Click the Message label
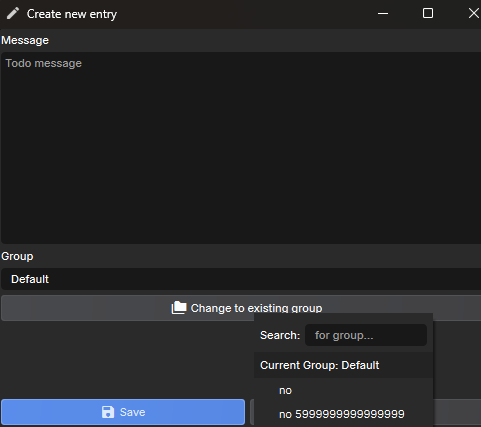This screenshot has width=481, height=427. [25, 40]
